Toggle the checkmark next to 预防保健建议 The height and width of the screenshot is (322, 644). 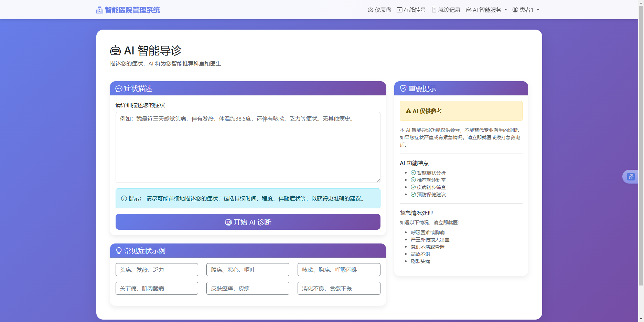click(x=413, y=194)
